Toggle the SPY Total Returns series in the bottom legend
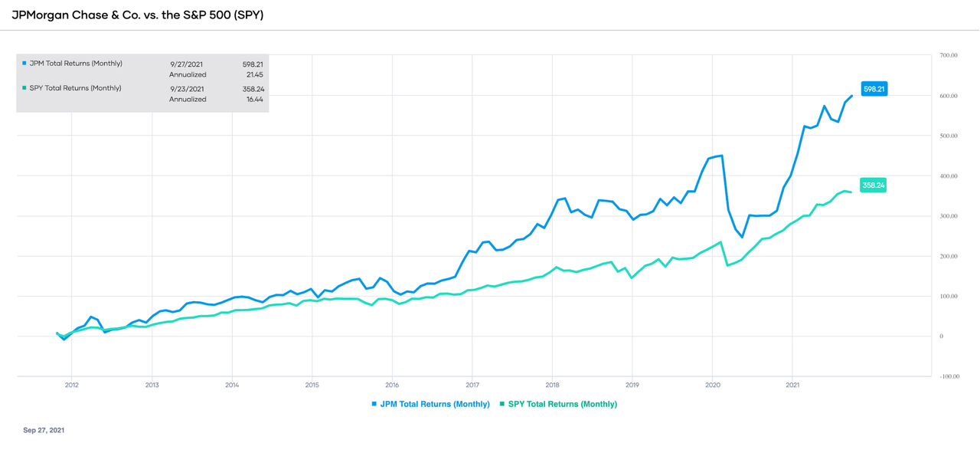Screen dimensions: 980x466 (x=562, y=404)
